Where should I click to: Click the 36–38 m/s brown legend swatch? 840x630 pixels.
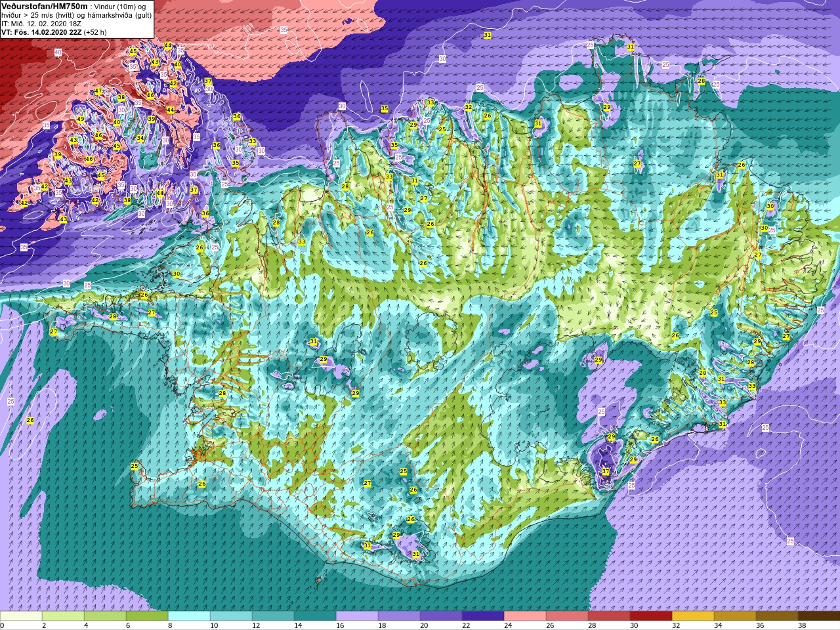point(777,616)
